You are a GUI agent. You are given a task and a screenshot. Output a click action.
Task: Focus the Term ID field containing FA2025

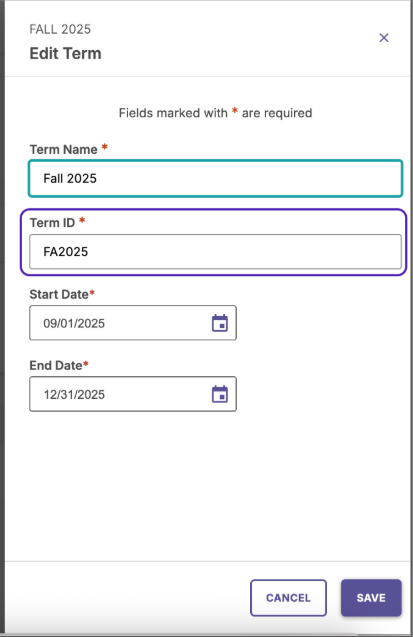point(215,251)
